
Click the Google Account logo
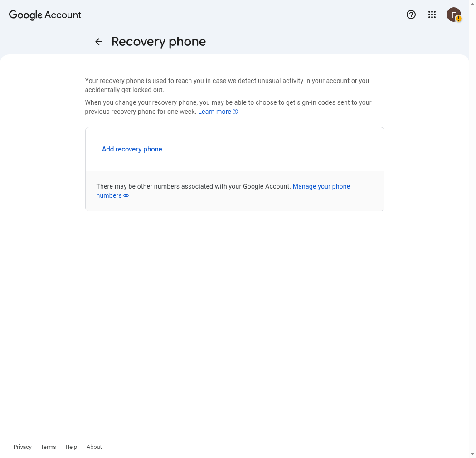pyautogui.click(x=45, y=15)
